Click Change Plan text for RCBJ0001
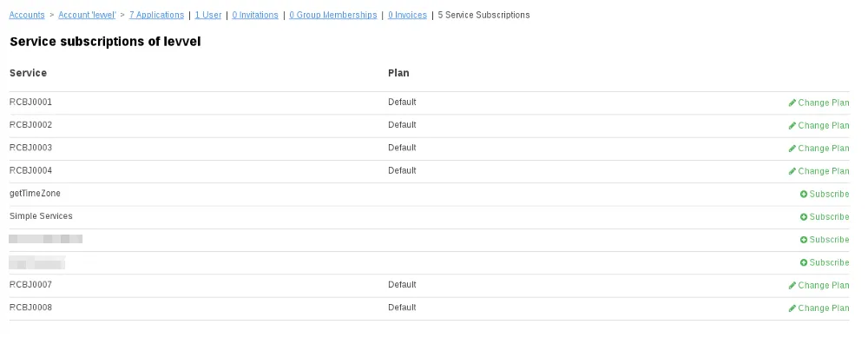Viewport: 868px width, 351px height. (824, 103)
